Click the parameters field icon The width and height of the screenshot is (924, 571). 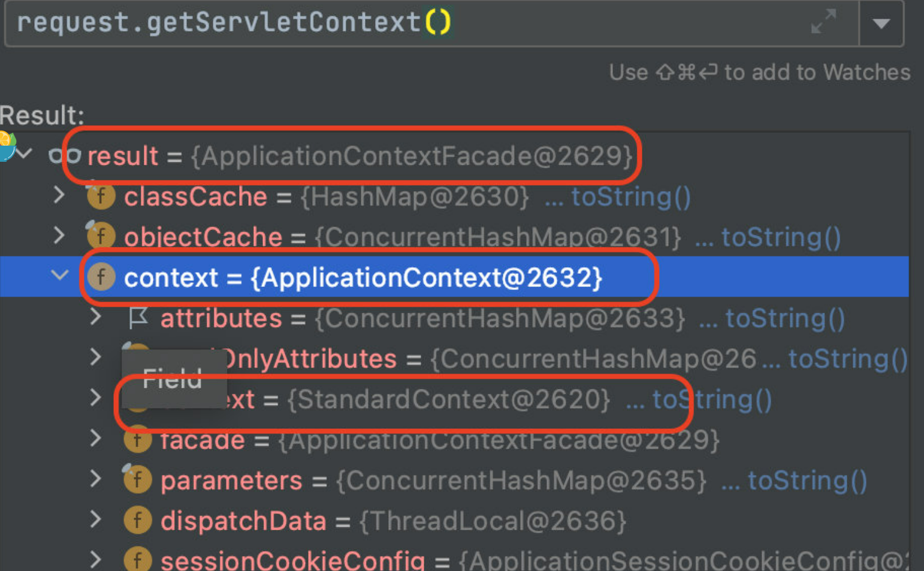[x=137, y=480]
